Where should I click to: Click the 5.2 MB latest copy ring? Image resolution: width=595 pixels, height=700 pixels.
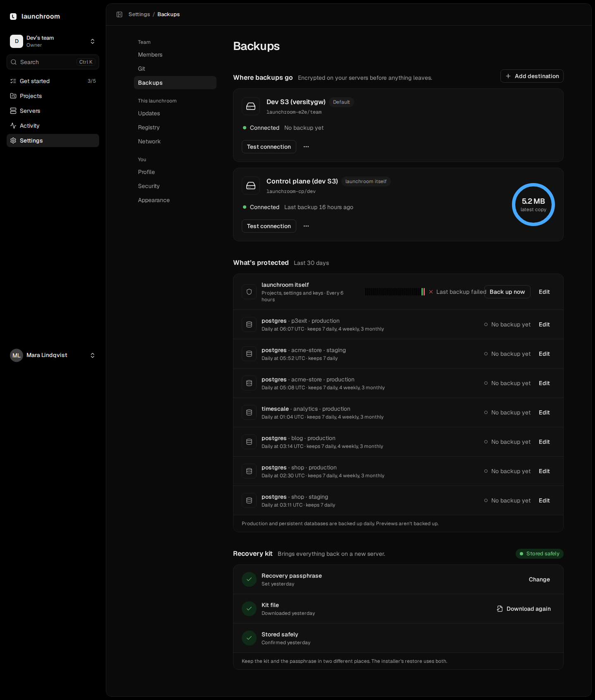[x=533, y=205]
